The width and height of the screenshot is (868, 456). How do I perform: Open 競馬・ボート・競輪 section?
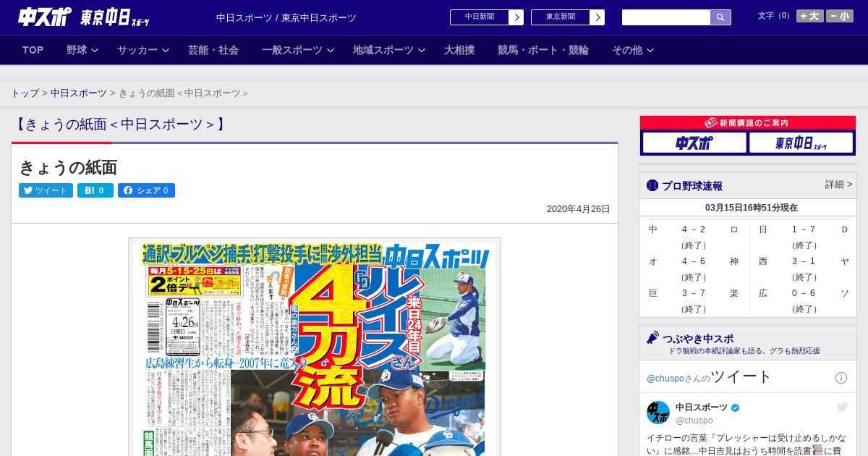point(543,50)
